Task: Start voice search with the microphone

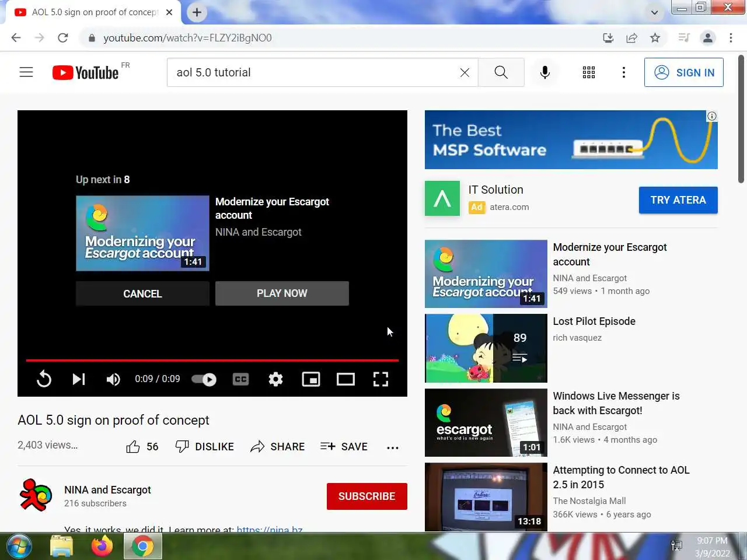Action: point(545,72)
